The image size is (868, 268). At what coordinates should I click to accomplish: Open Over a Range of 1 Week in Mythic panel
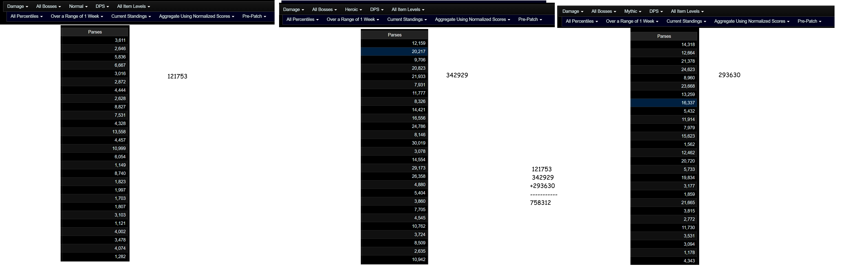(x=632, y=21)
